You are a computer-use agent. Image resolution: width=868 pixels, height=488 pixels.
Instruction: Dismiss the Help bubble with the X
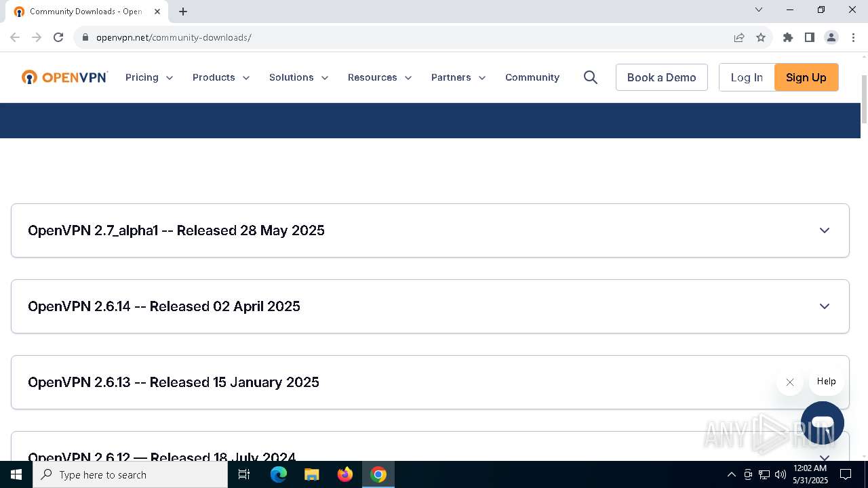[790, 382]
